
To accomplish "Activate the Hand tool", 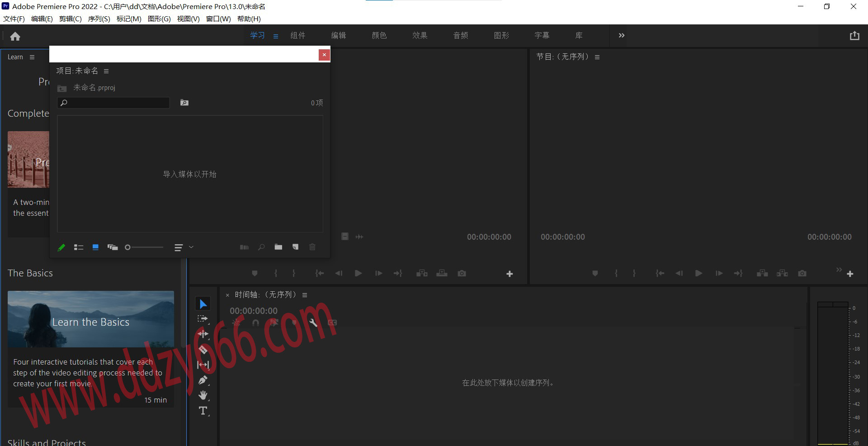I will (x=203, y=395).
